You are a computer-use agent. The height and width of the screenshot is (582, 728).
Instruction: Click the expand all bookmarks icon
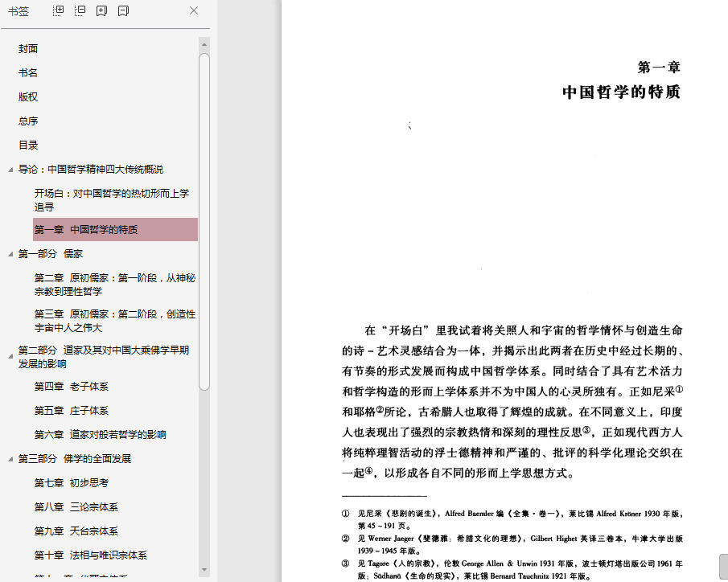[x=59, y=10]
